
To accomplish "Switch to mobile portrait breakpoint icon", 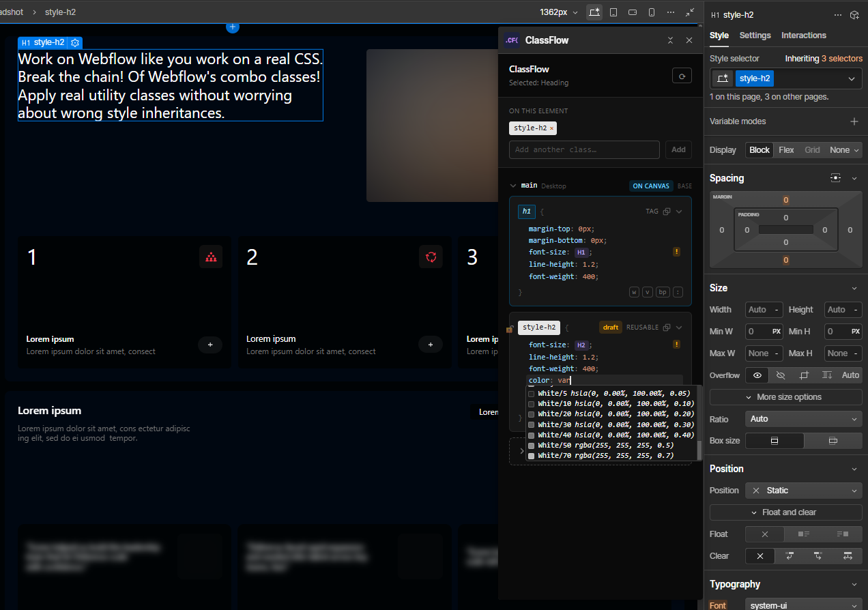I will click(x=652, y=12).
